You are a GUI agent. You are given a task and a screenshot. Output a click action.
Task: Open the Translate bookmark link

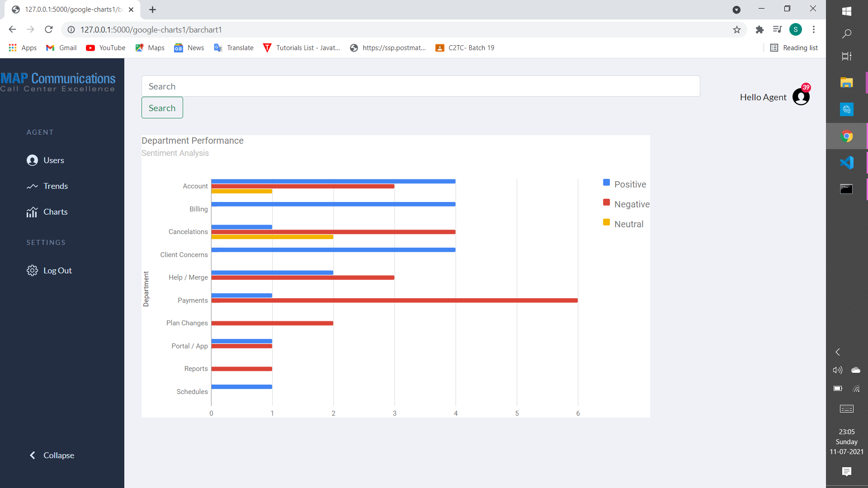click(x=233, y=47)
